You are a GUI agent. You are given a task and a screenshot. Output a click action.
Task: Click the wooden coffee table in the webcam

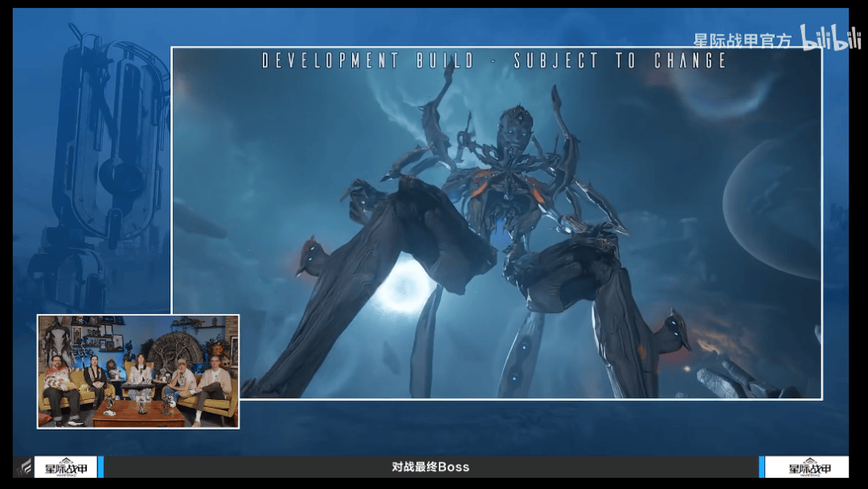[138, 411]
